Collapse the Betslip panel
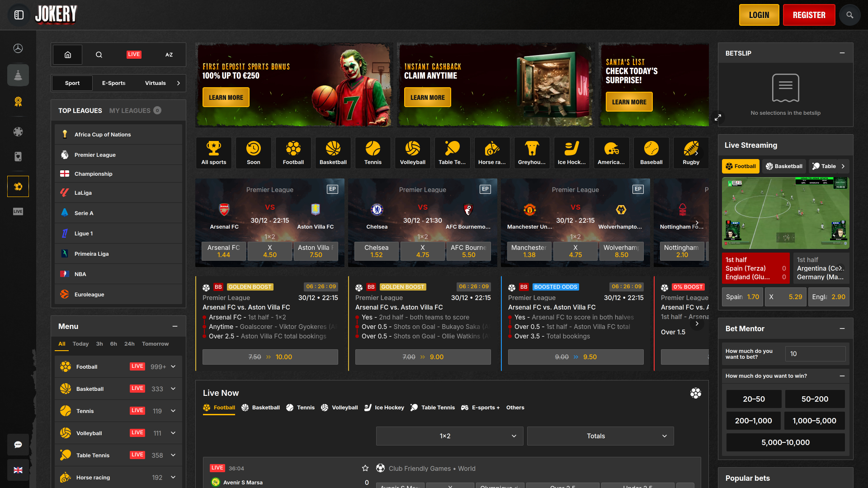Image resolution: width=868 pixels, height=488 pixels. pyautogui.click(x=842, y=53)
